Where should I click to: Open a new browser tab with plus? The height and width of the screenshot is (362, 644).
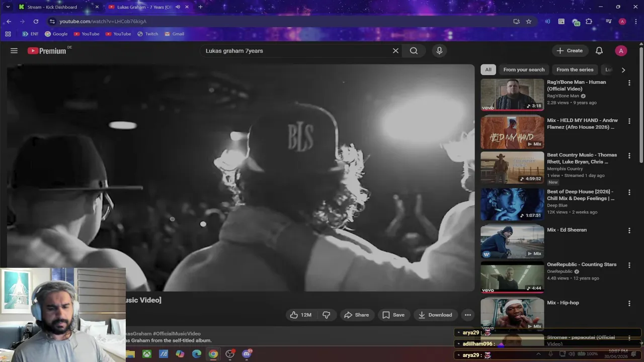coord(200,7)
